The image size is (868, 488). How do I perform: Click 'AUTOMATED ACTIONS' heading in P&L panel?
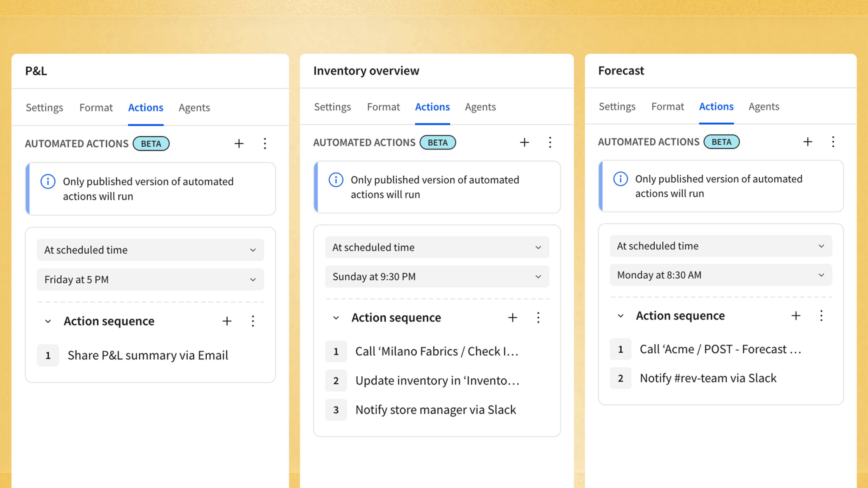(x=77, y=144)
